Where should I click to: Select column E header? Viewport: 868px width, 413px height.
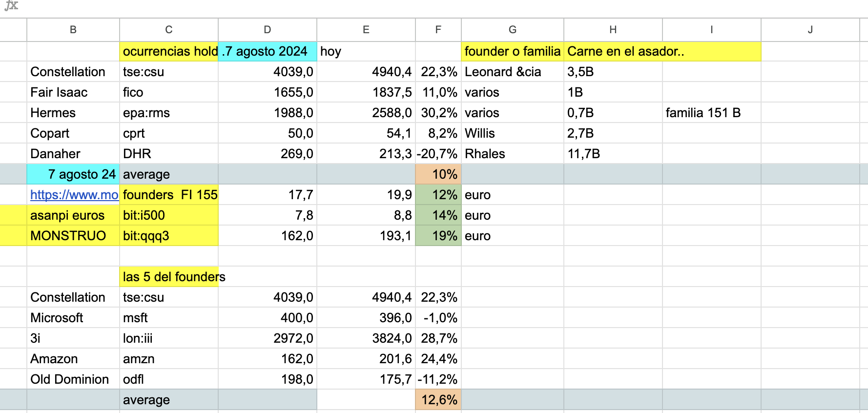[366, 30]
